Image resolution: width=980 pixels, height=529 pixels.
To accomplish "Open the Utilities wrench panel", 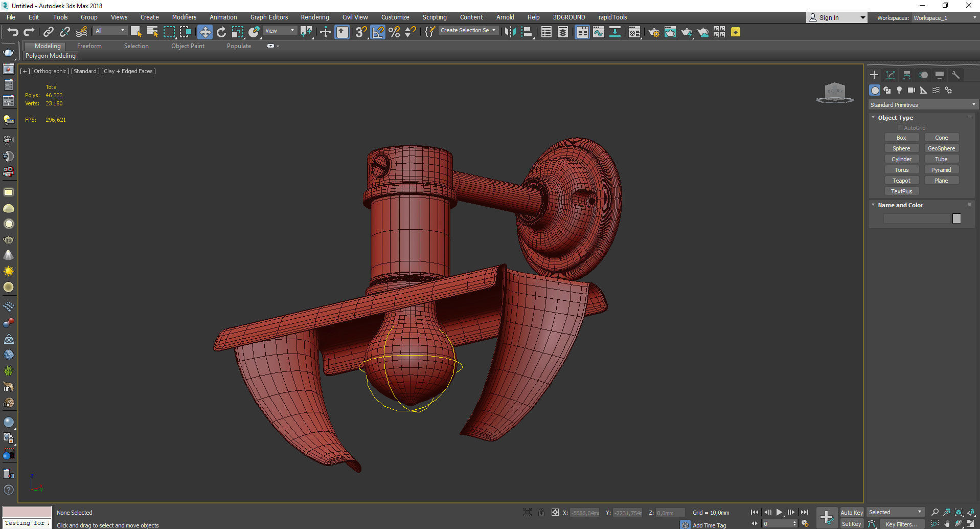I will tap(955, 75).
